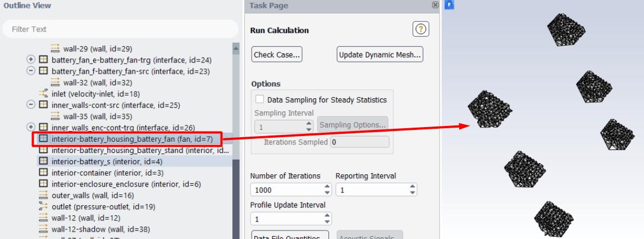Click the fan id=7 zone icon
Image resolution: width=644 pixels, height=239 pixels.
point(43,139)
